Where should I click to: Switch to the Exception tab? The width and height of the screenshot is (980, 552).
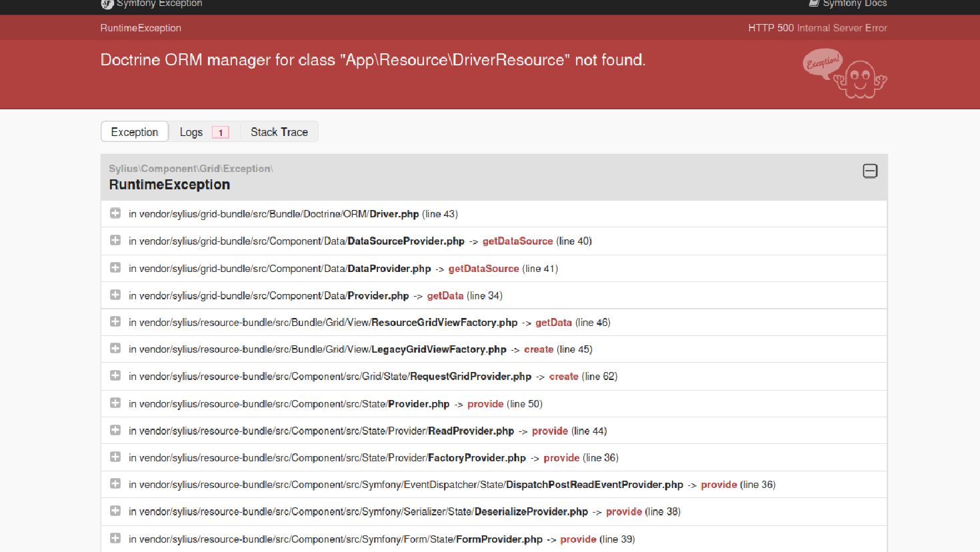point(135,132)
